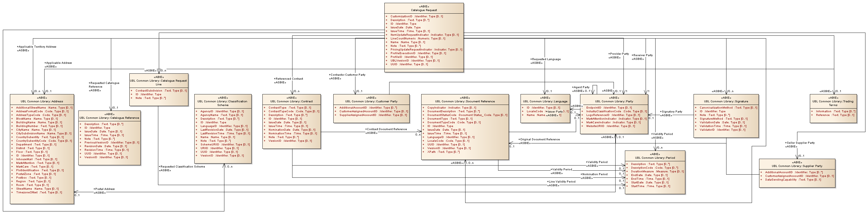The image size is (868, 214).
Task: Click the UBL Common Library::Signature title
Action: point(726,101)
